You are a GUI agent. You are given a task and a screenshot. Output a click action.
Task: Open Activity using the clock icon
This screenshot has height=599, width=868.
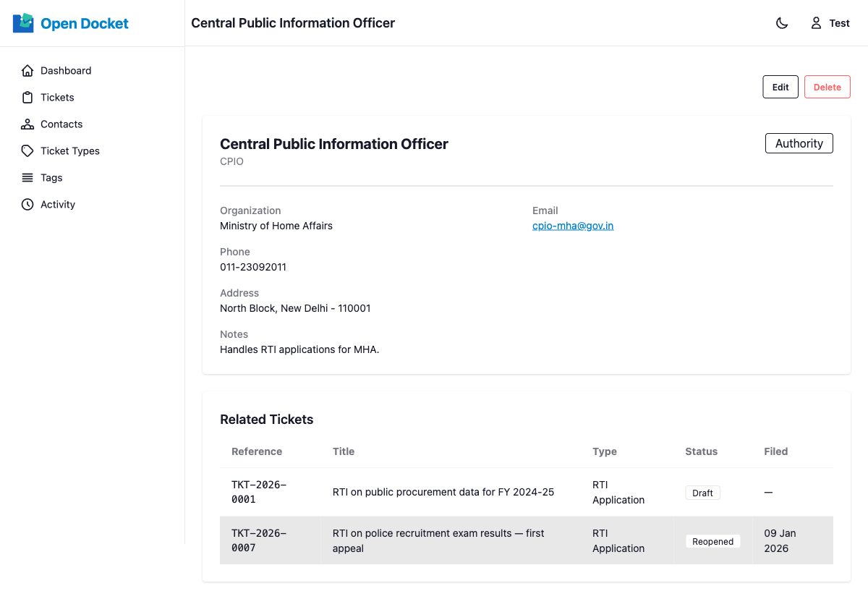(x=27, y=204)
